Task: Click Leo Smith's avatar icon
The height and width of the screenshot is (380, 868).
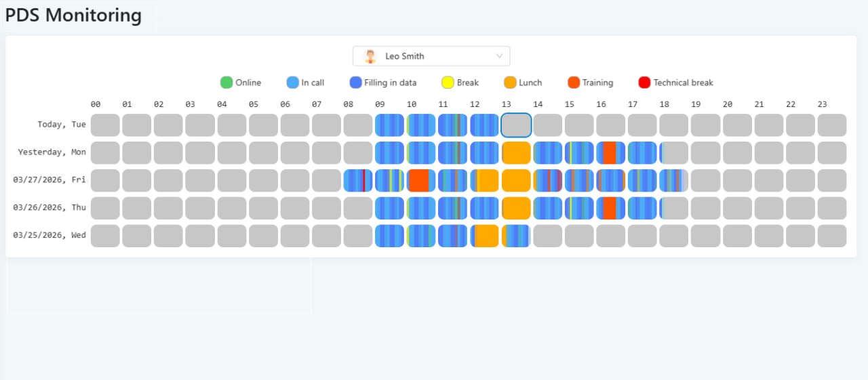Action: point(370,56)
